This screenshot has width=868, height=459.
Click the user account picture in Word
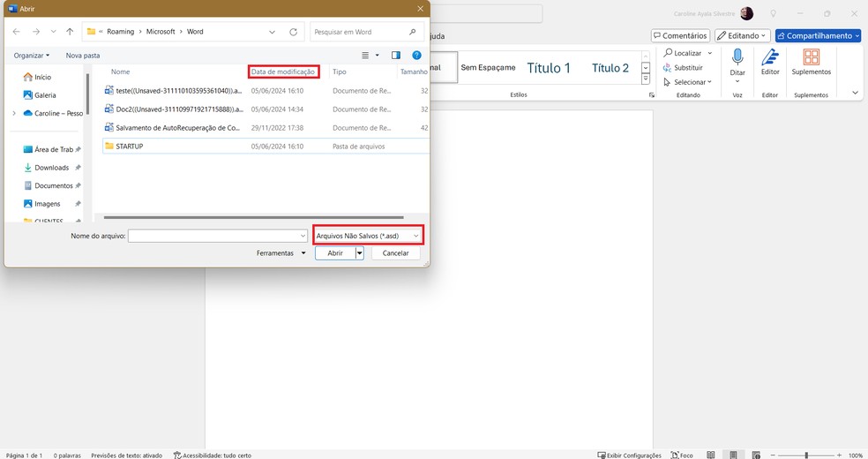coord(747,13)
